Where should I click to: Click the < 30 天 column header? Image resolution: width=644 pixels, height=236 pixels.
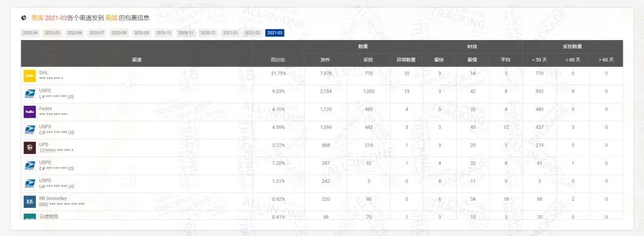(539, 60)
